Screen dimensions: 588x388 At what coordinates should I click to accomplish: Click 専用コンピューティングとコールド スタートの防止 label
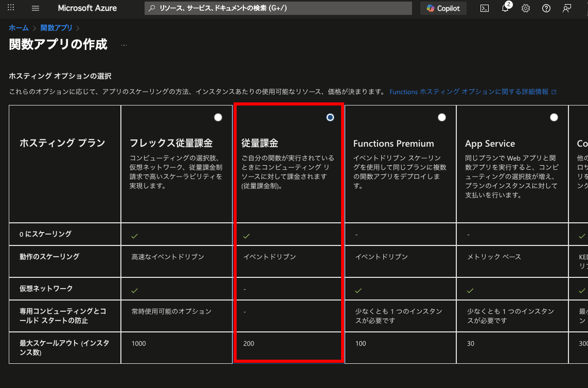pyautogui.click(x=63, y=315)
